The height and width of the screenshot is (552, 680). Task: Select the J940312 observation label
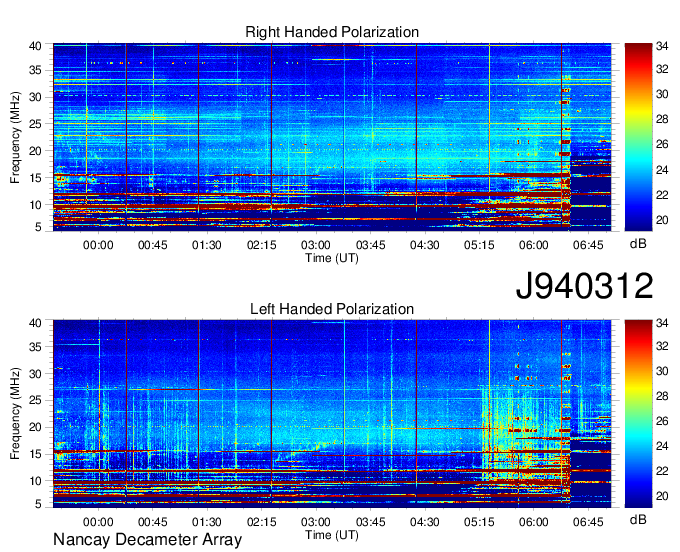pos(584,286)
